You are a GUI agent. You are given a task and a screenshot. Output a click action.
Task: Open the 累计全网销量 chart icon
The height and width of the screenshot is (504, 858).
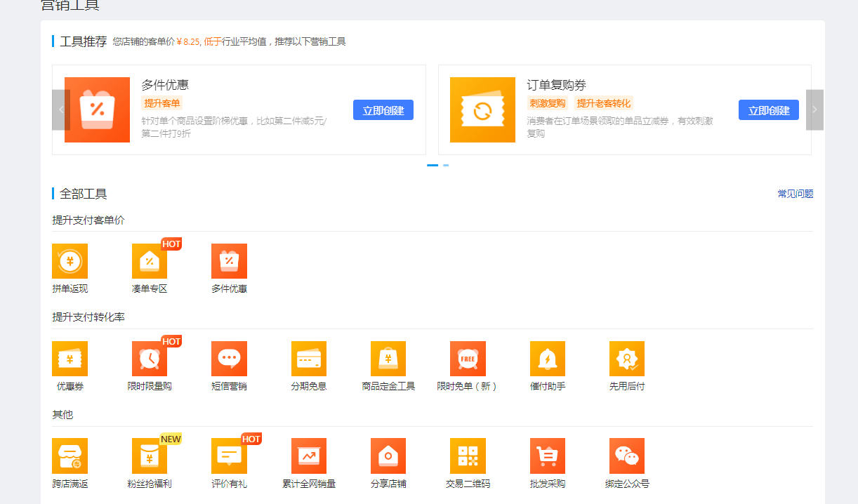[x=309, y=456]
